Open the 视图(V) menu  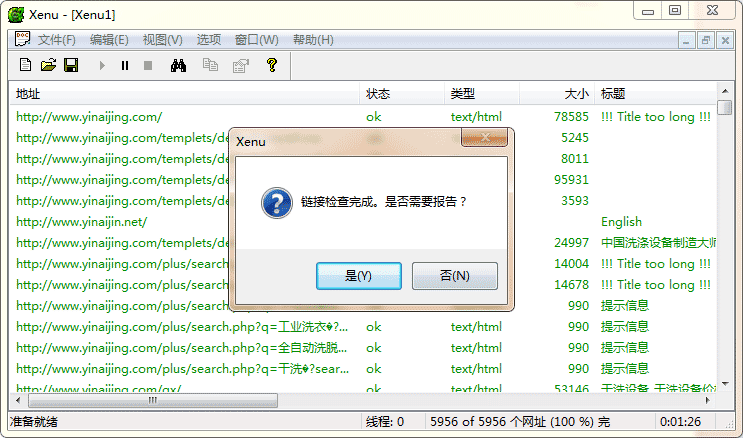[x=163, y=40]
